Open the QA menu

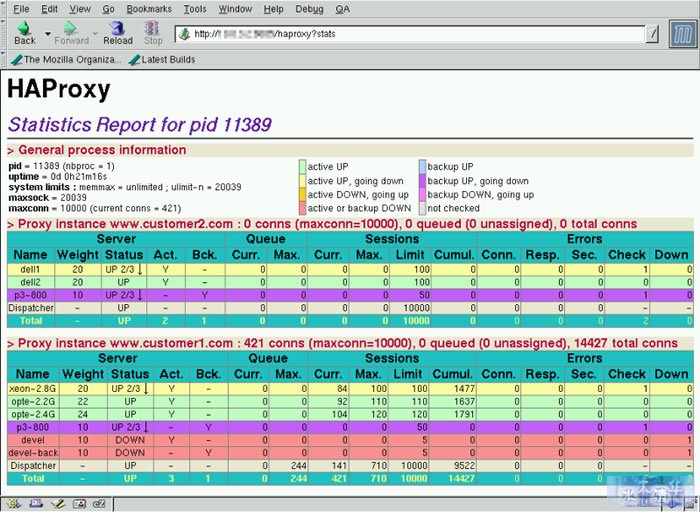click(x=342, y=9)
